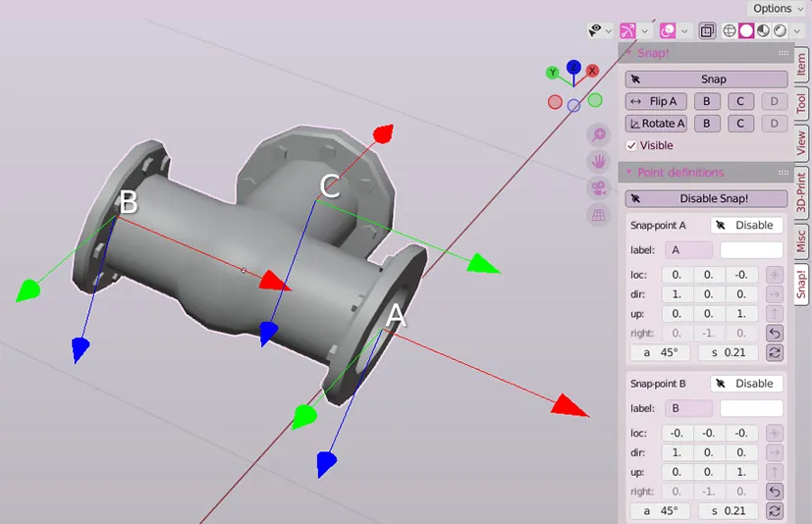Click the B button in the Rotate row
Image resolution: width=812 pixels, height=524 pixels.
pos(707,124)
